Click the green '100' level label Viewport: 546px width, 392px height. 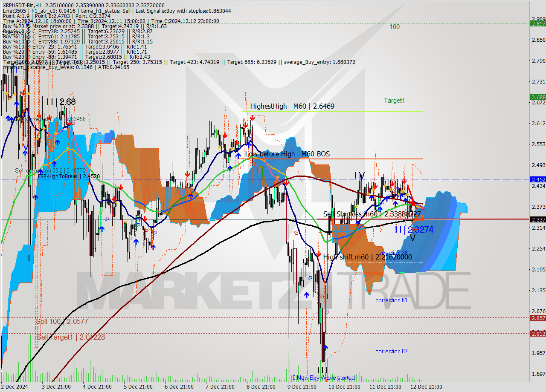(395, 27)
